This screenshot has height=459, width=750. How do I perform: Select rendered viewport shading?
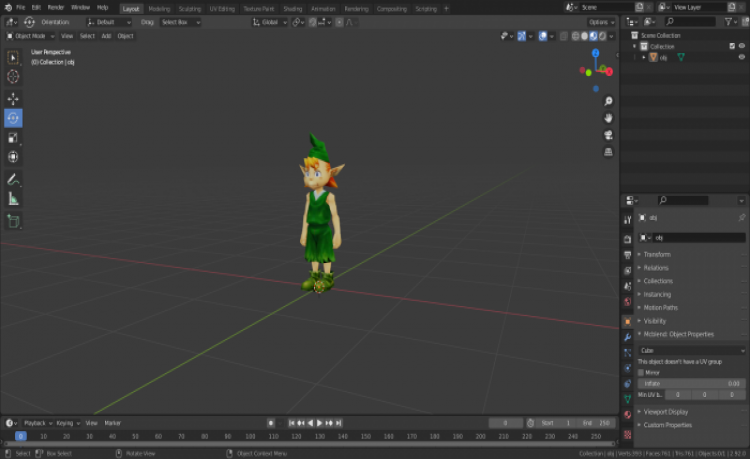[x=603, y=36]
